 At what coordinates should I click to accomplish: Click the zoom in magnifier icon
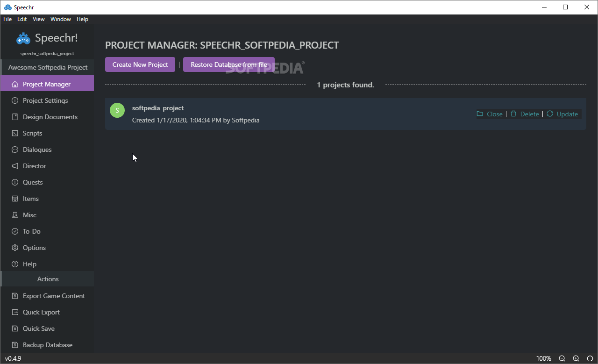[576, 358]
